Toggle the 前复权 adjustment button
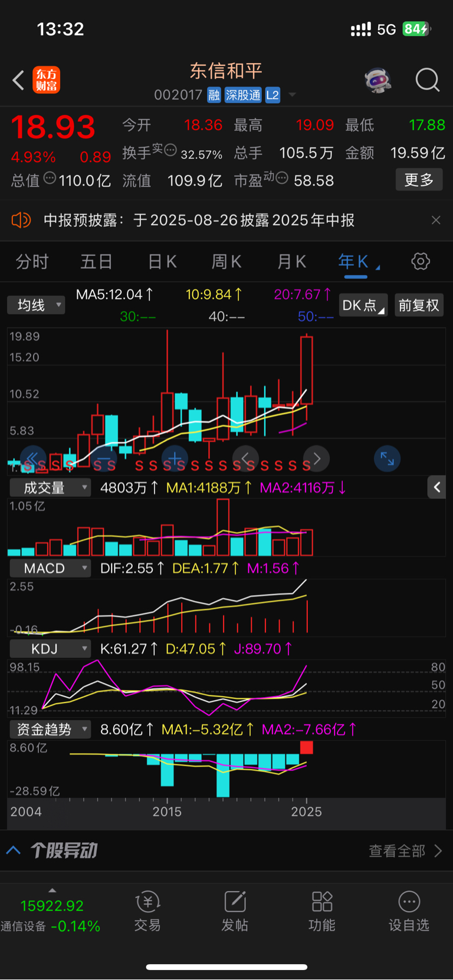 tap(419, 305)
